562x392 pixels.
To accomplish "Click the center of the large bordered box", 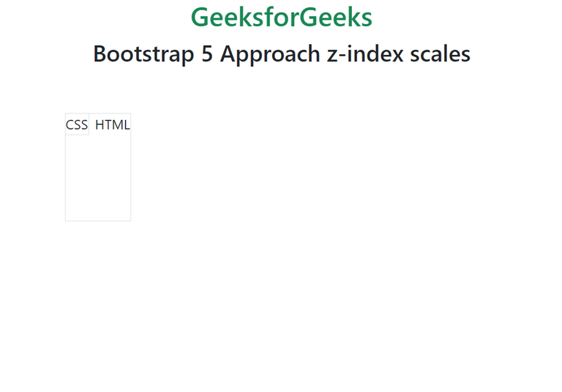I will 98,167.
